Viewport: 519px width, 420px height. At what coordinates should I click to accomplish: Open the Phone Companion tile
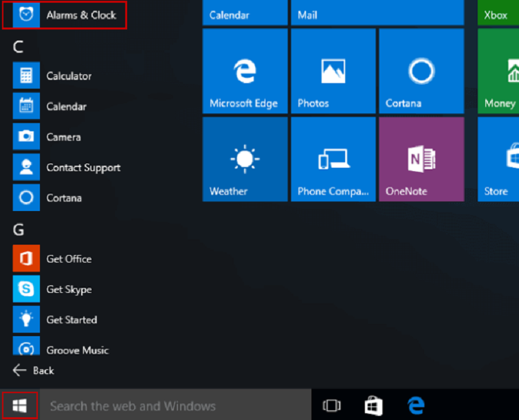tap(333, 159)
